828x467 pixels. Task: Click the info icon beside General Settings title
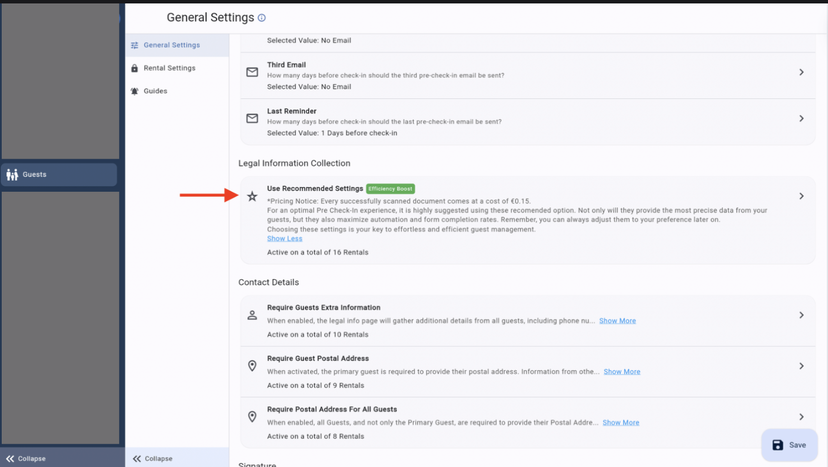(262, 18)
